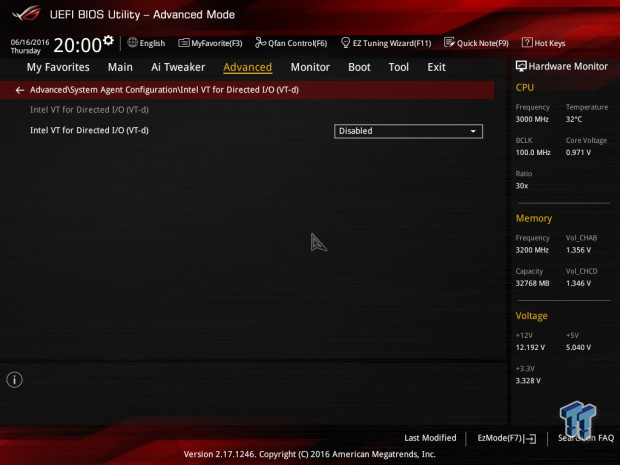Open Quick Note(F9) label
The image size is (620, 465).
[x=483, y=43]
